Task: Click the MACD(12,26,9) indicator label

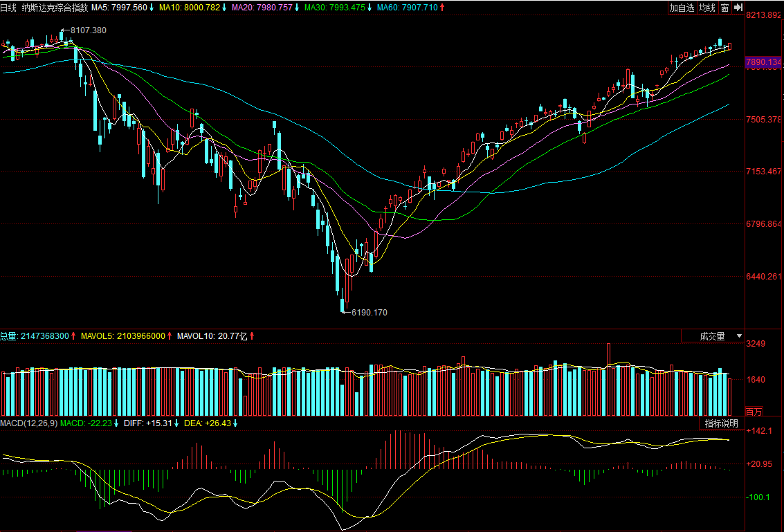Action: [x=28, y=423]
